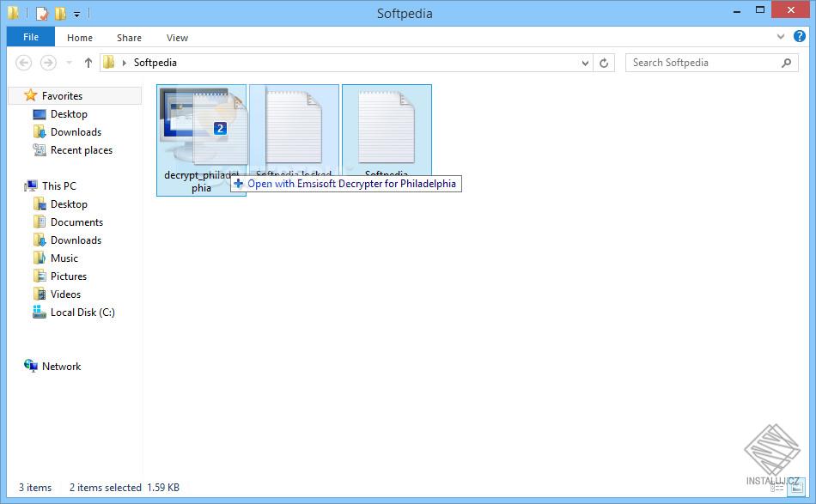Open the Videos folder
816x504 pixels.
(65, 295)
